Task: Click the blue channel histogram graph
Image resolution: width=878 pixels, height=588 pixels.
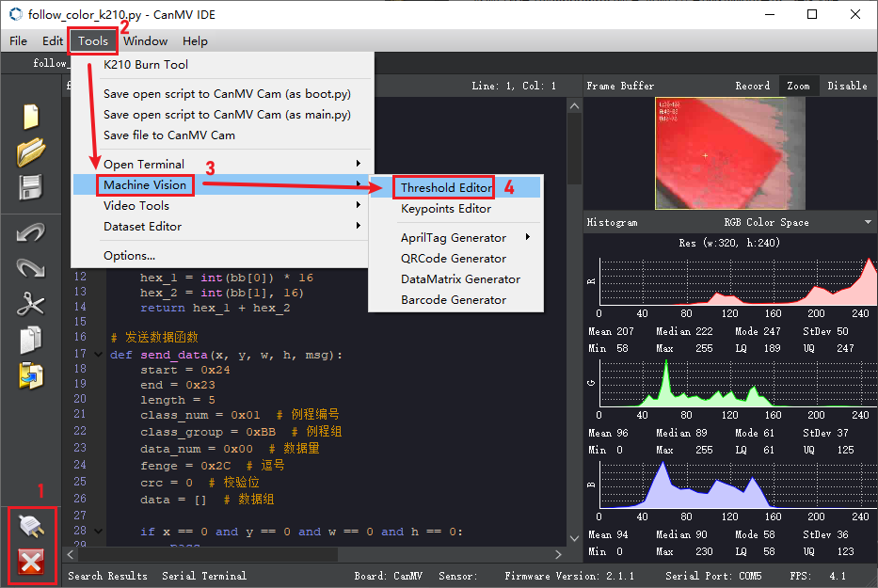Action: click(x=738, y=484)
